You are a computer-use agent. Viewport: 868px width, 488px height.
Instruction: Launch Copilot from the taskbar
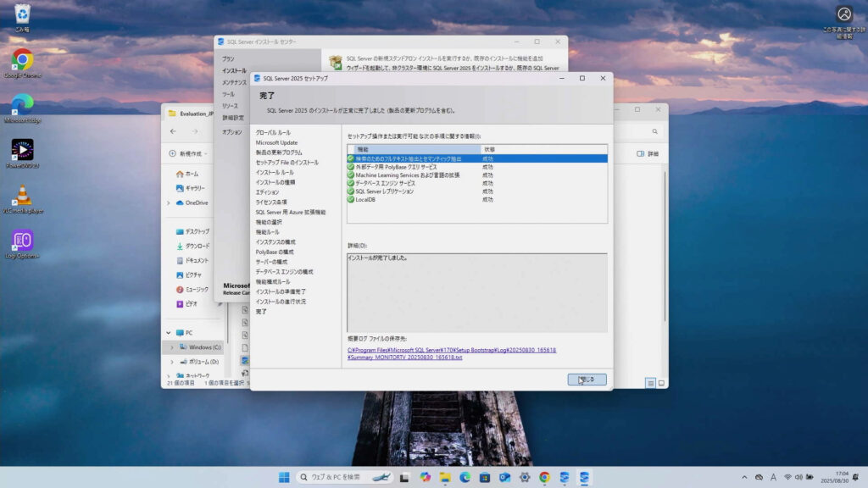[426, 478]
